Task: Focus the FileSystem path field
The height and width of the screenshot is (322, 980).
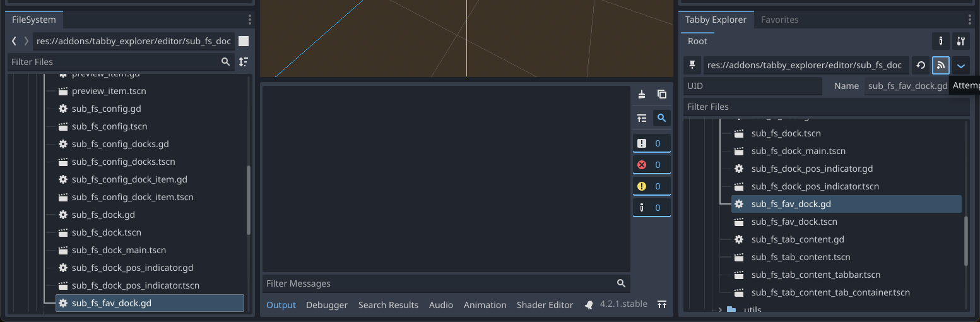Action: click(134, 41)
